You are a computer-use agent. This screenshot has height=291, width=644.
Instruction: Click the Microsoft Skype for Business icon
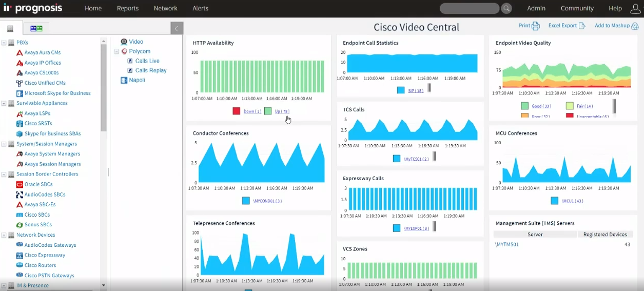(x=19, y=93)
